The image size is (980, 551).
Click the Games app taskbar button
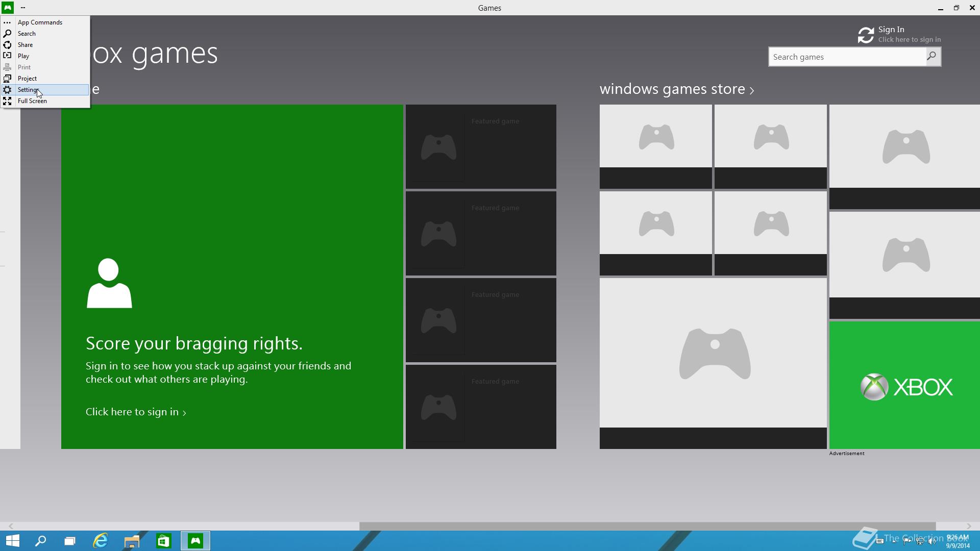tap(195, 541)
